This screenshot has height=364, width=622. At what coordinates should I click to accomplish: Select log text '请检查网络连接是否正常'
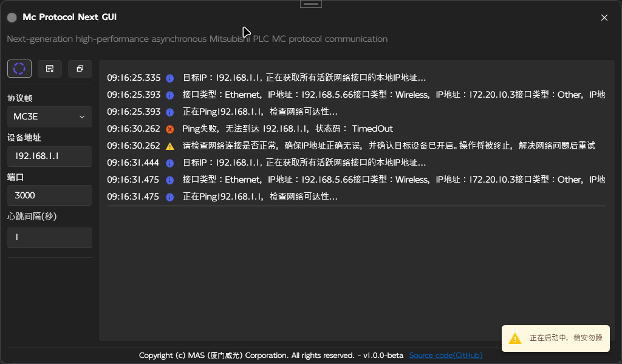pyautogui.click(x=230, y=146)
